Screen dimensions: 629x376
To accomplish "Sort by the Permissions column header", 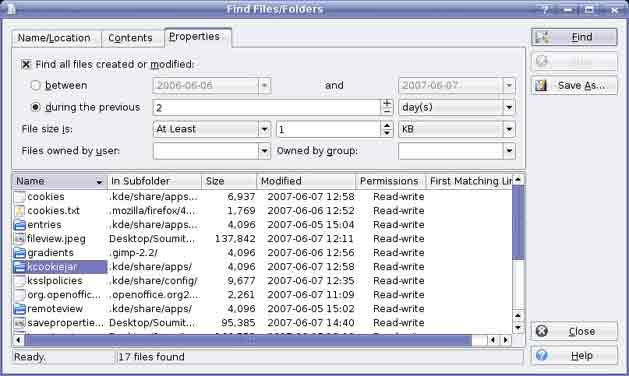I will coord(391,181).
